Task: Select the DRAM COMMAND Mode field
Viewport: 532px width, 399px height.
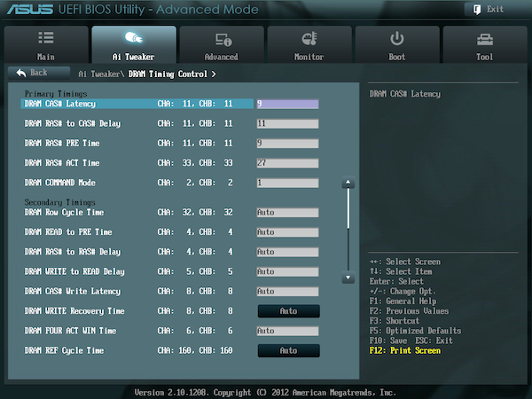Action: [x=287, y=183]
